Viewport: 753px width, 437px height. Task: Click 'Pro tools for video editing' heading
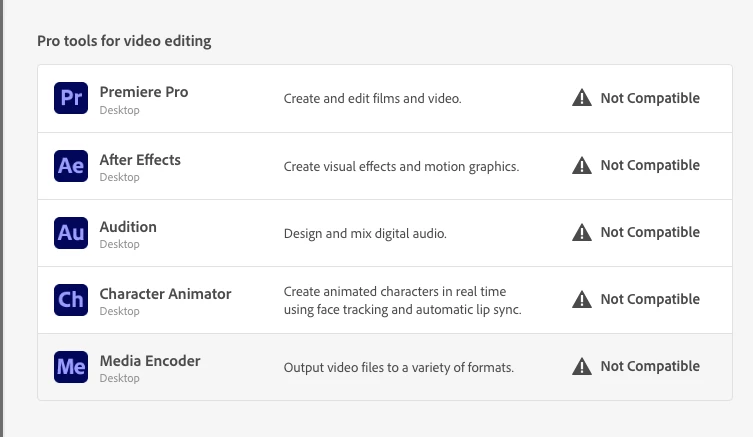[x=124, y=41]
